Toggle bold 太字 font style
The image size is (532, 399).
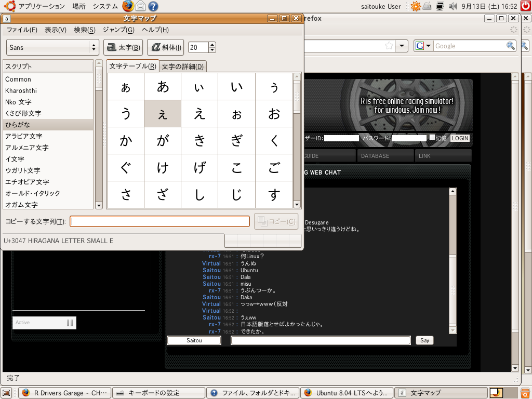pos(123,47)
